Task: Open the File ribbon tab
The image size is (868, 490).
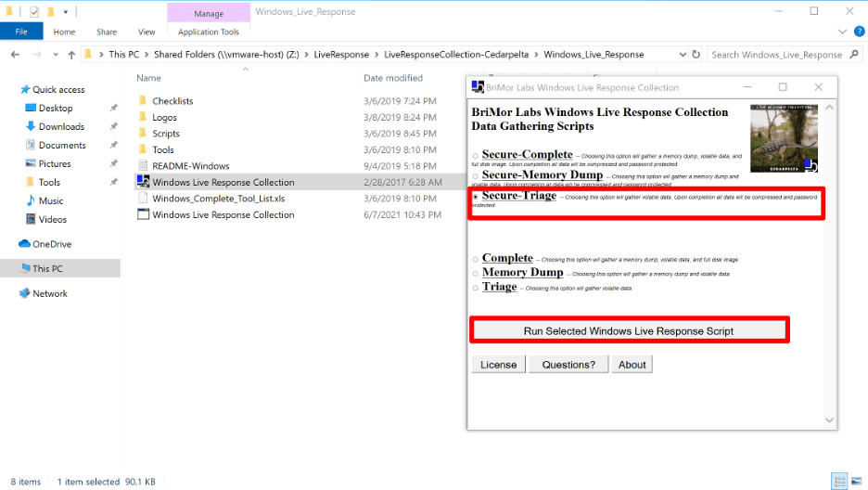Action: point(21,32)
